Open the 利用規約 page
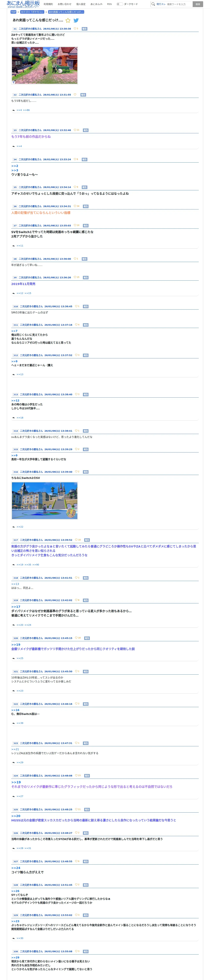210x980 pixels. click(x=48, y=4)
